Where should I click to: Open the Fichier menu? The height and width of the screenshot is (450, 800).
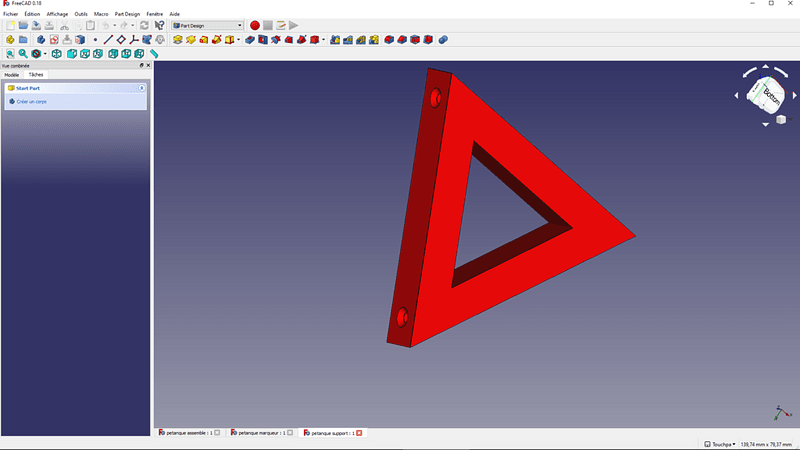click(10, 14)
